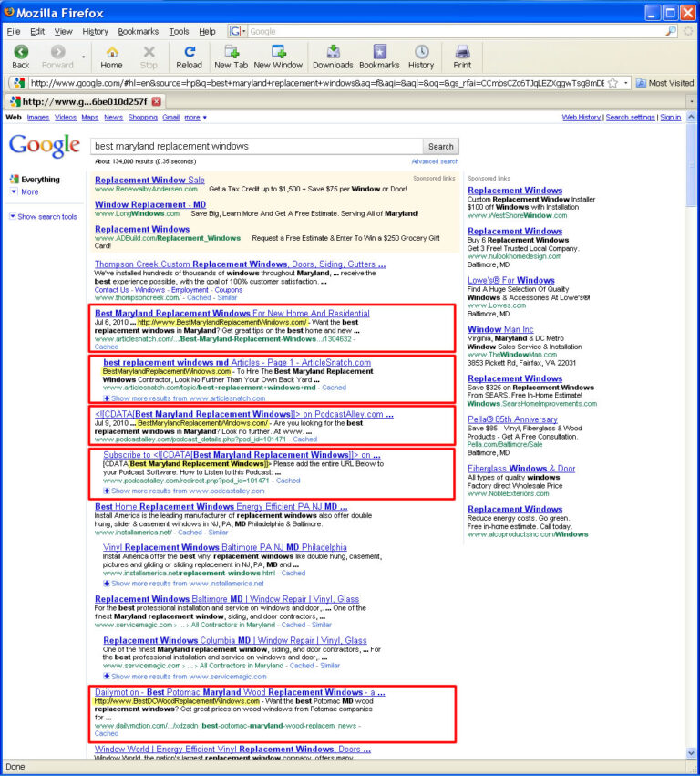Click the browser URL address field
The image size is (700, 776).
[316, 83]
